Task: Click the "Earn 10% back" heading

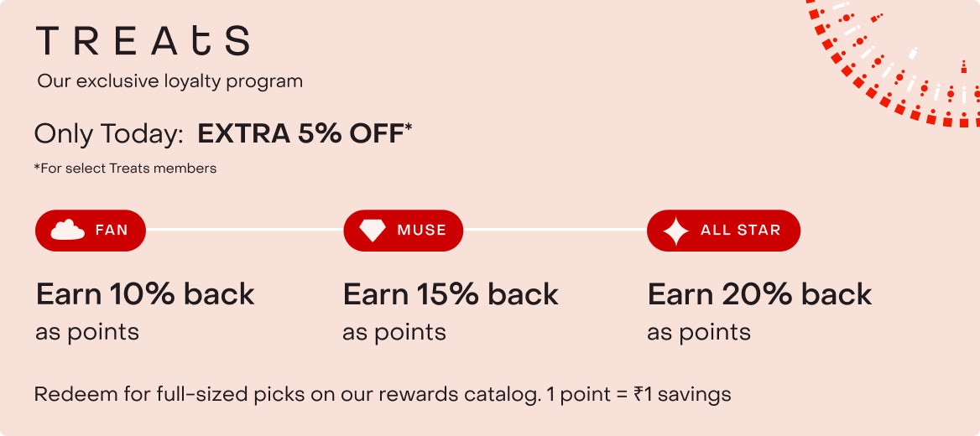Action: (145, 294)
